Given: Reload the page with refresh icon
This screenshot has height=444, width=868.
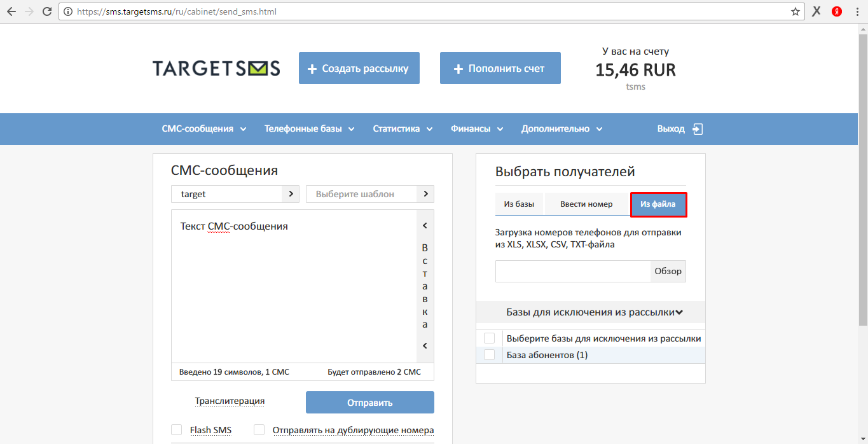Looking at the screenshot, I should click(x=47, y=11).
